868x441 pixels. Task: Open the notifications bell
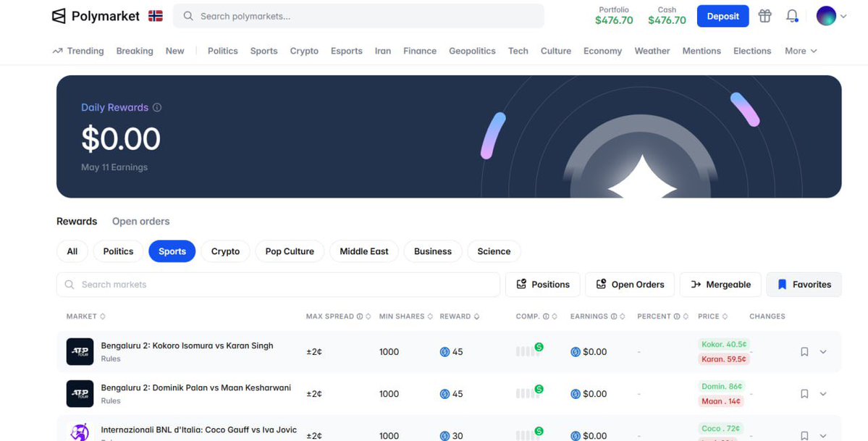(x=792, y=16)
